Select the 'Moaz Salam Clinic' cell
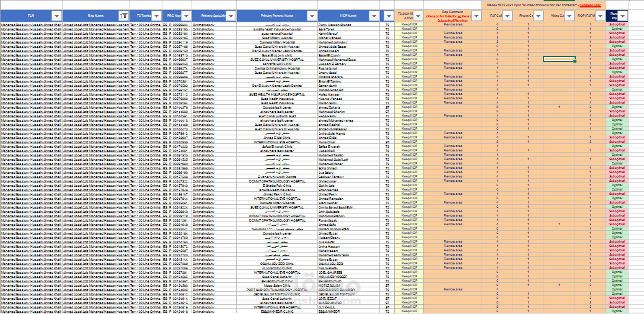 click(x=277, y=285)
